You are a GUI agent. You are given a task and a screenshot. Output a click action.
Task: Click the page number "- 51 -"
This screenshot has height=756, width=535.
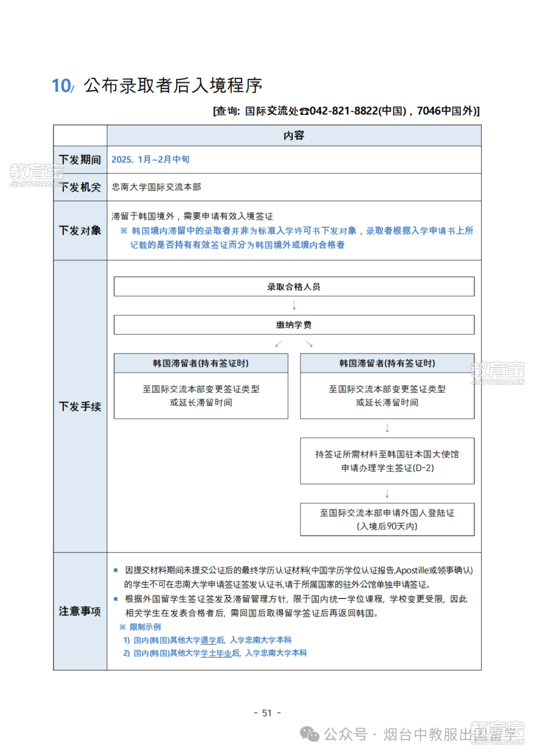[x=267, y=713]
